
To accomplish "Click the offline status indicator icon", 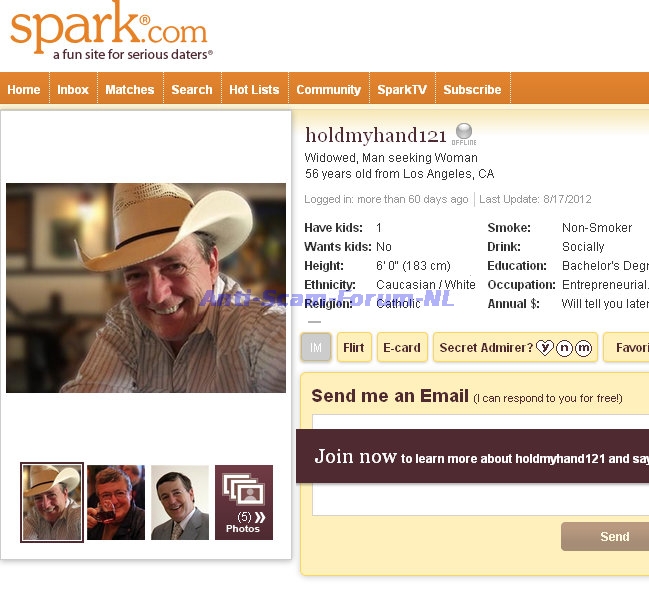I will coord(464,134).
